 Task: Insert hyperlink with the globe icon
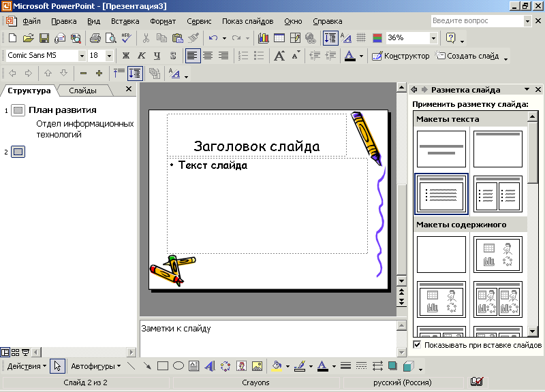[x=311, y=38]
